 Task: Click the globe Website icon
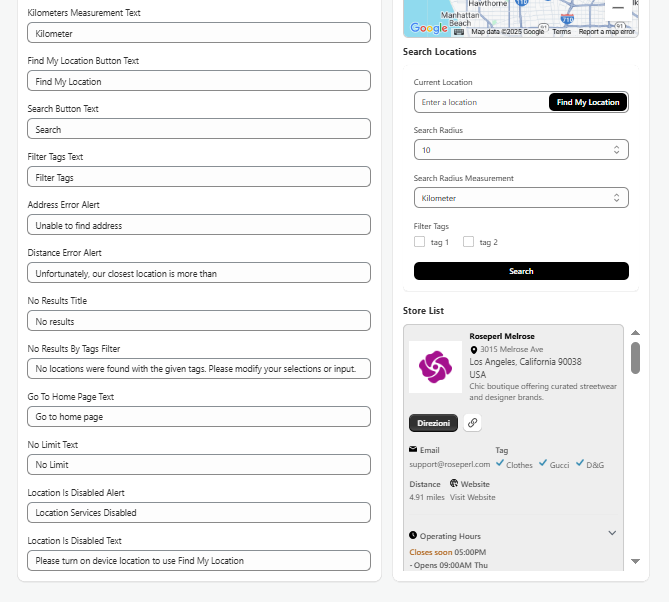[453, 484]
